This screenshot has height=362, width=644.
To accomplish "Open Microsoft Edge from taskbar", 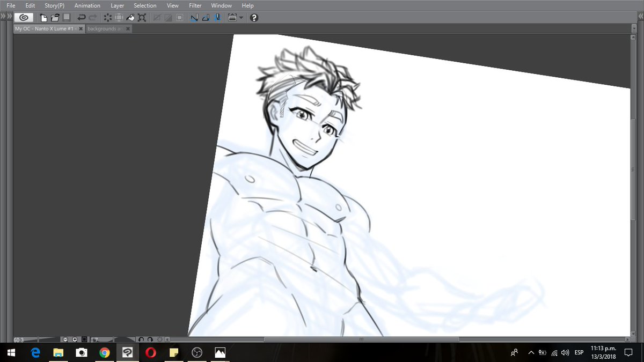I will [35, 352].
